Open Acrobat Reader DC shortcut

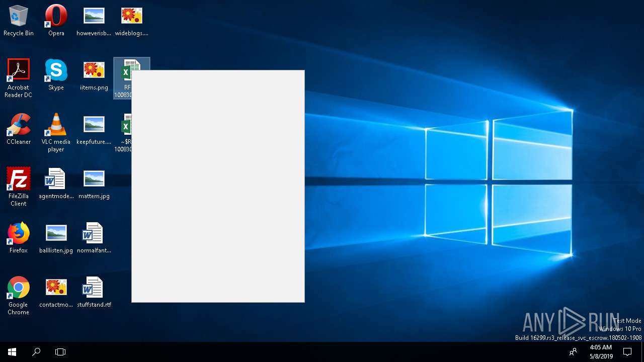(x=19, y=78)
